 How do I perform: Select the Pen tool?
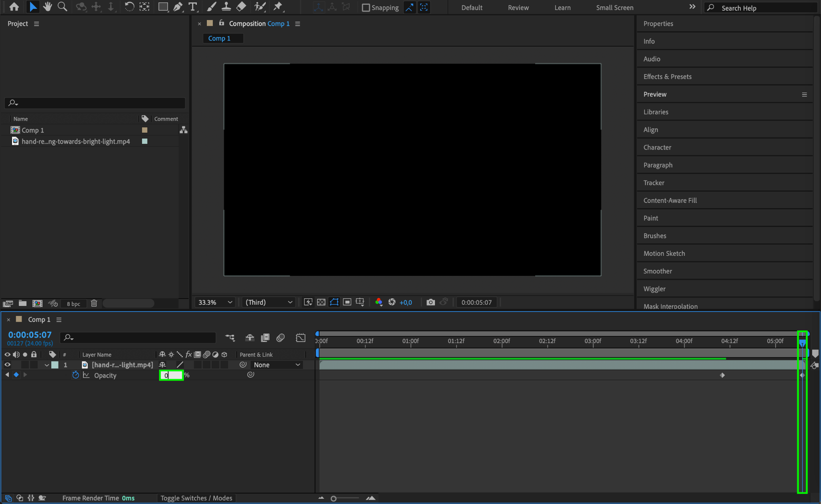pos(178,7)
